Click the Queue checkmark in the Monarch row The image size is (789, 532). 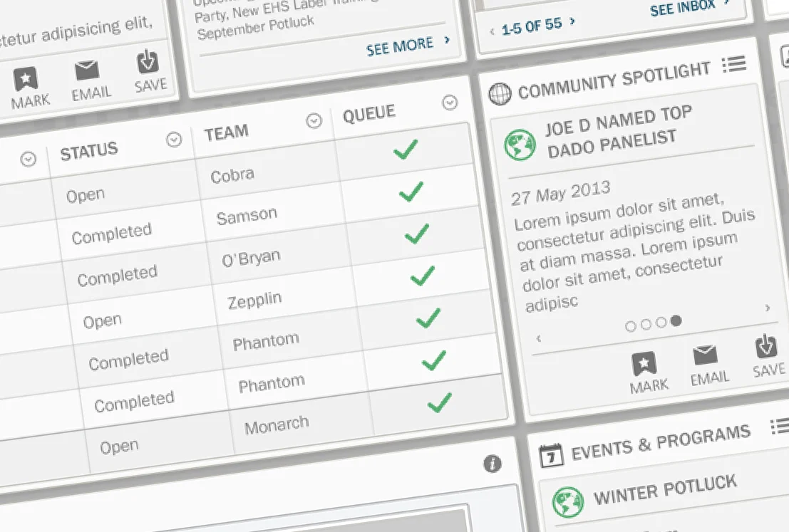[439, 402]
